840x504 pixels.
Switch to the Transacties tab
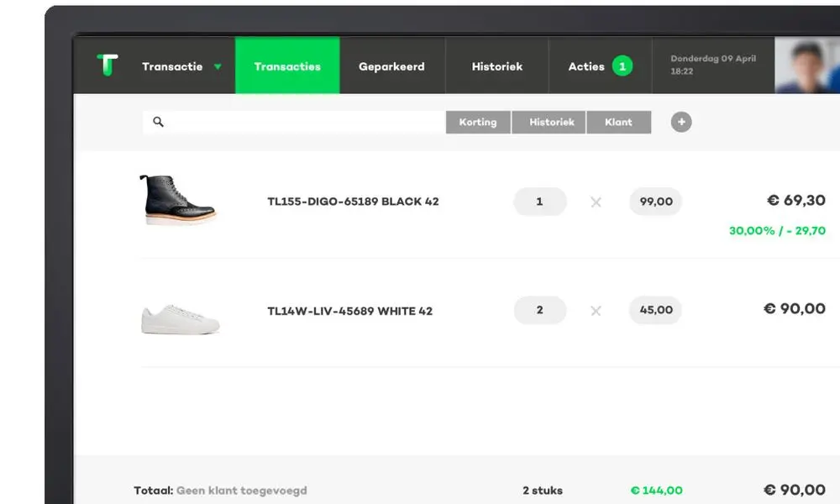(287, 66)
